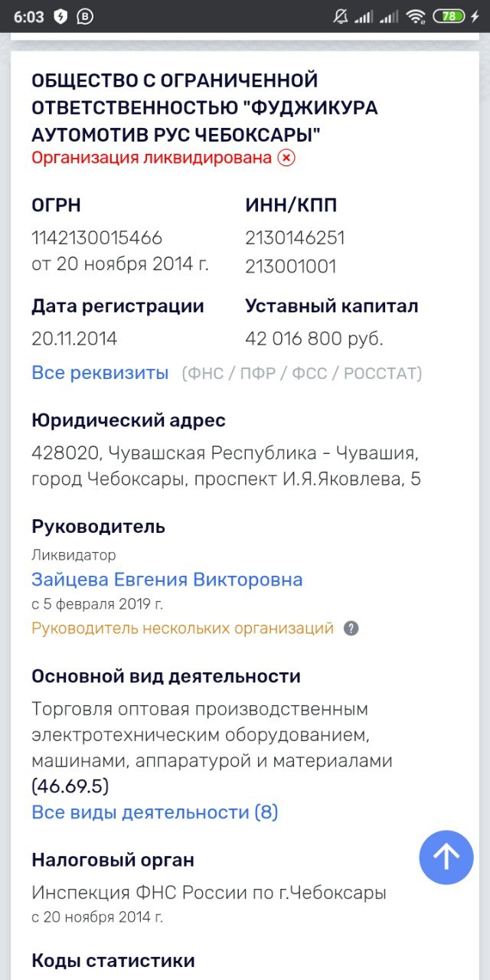Tap the company name heading
Screen dimensions: 490x980
point(204,107)
